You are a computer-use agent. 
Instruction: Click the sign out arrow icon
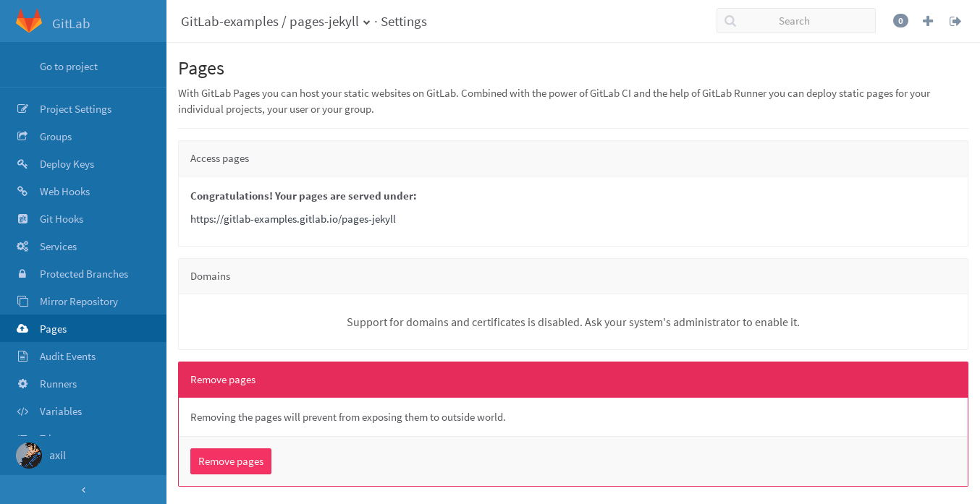tap(955, 21)
